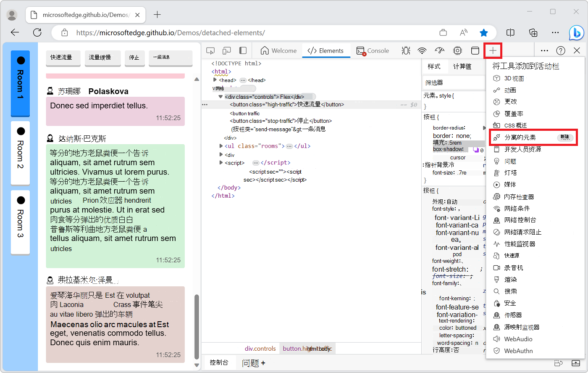The image size is (588, 373).
Task: Open the 控制台 drawer tab
Action: pos(219,362)
